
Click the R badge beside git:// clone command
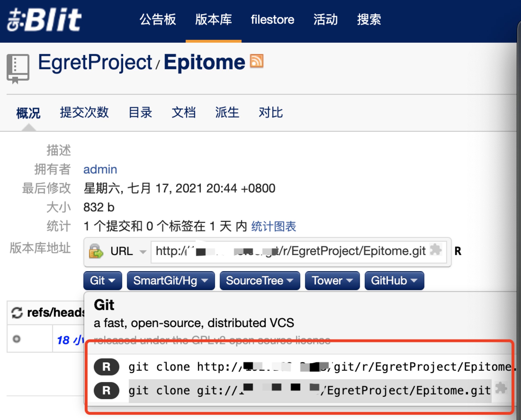106,390
